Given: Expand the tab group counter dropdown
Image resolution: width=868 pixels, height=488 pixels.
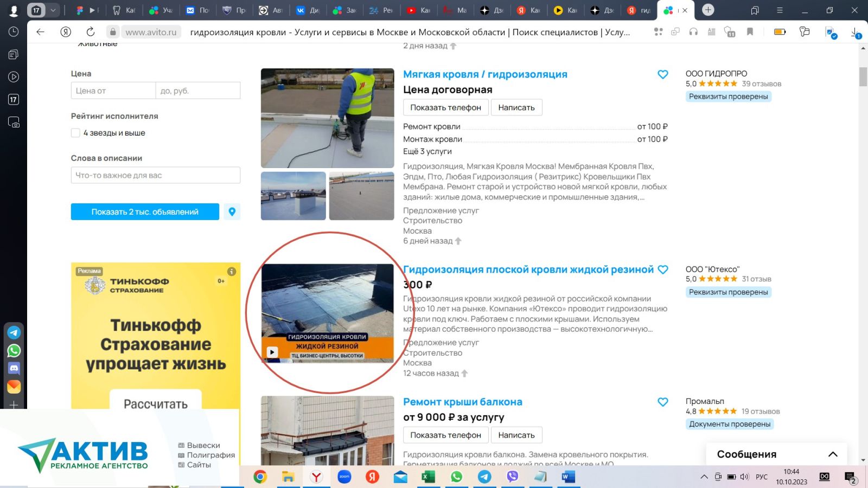Looking at the screenshot, I should [53, 10].
